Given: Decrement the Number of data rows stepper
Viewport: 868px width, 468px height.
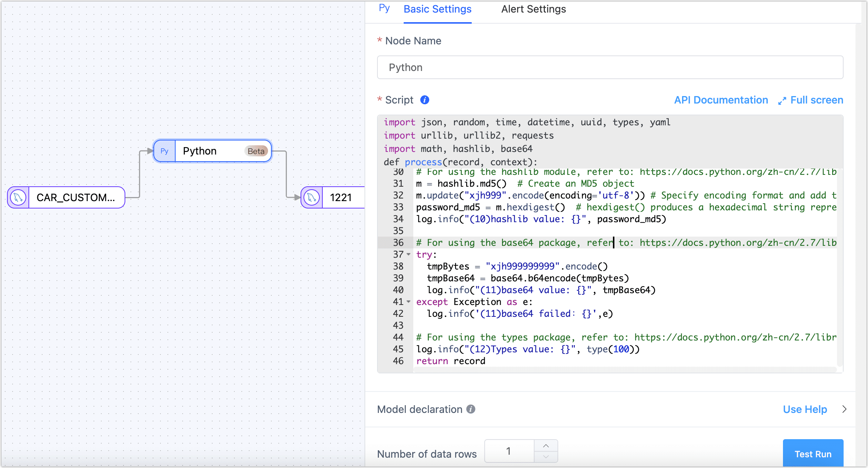Looking at the screenshot, I should click(546, 456).
